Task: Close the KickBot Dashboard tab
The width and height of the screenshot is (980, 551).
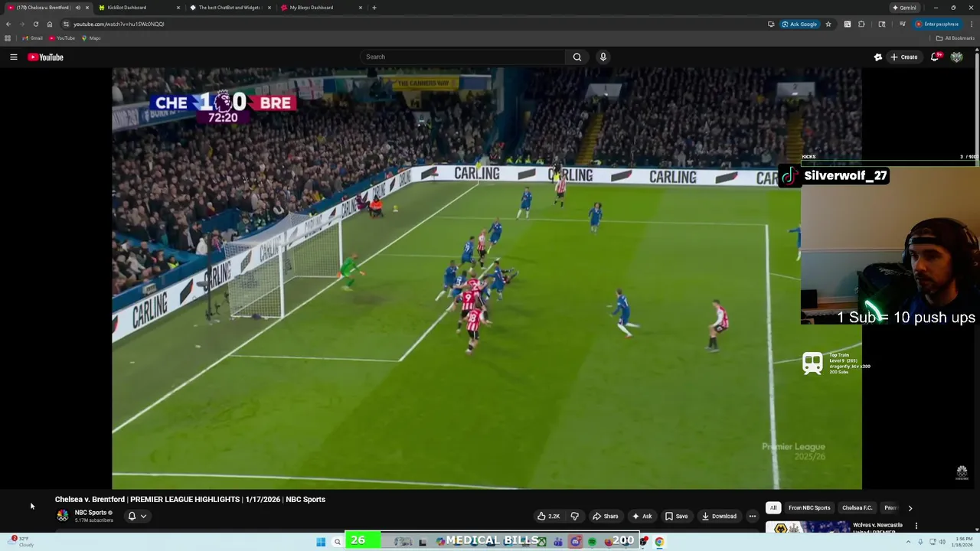Action: click(178, 8)
